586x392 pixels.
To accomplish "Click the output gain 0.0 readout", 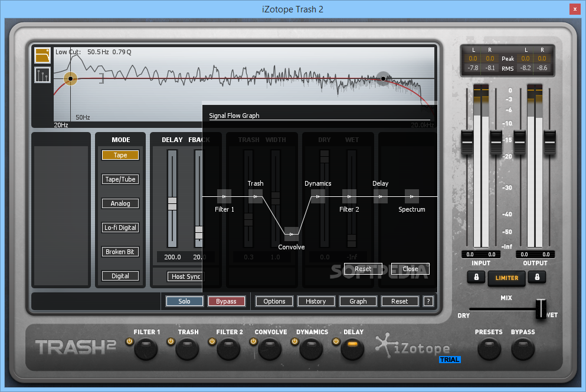I will click(535, 254).
